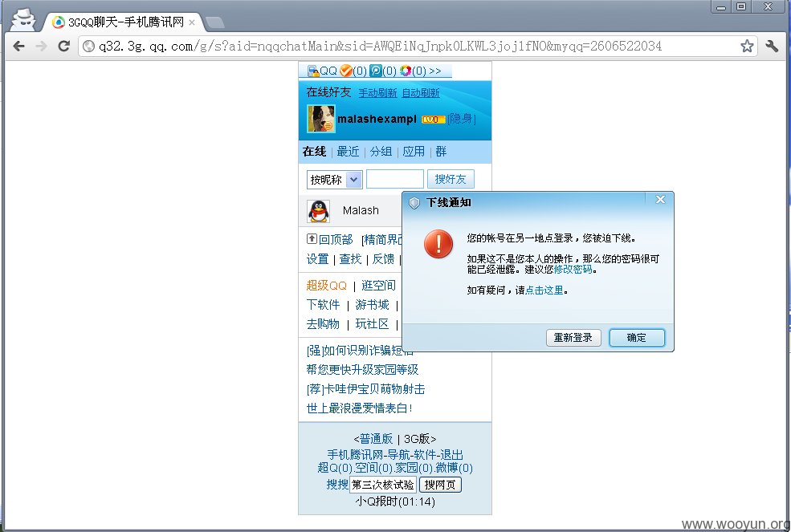Click the LV0 level badge
This screenshot has width=791, height=532.
(433, 120)
